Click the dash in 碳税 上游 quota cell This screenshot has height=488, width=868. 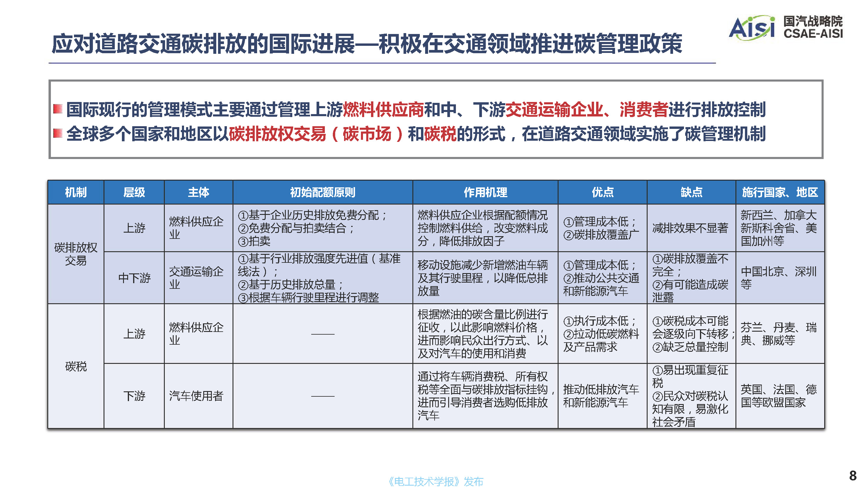(323, 334)
